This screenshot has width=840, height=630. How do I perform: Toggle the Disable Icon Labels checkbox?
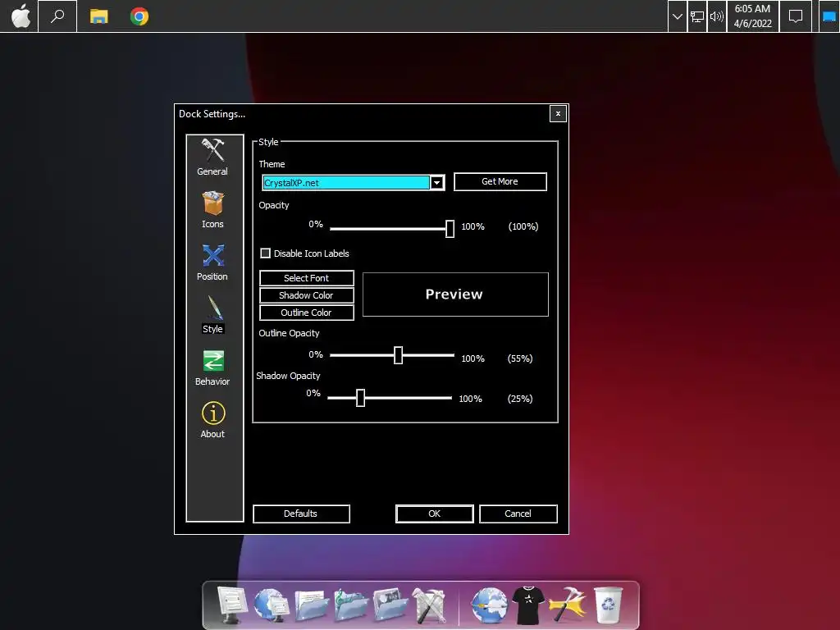coord(265,253)
